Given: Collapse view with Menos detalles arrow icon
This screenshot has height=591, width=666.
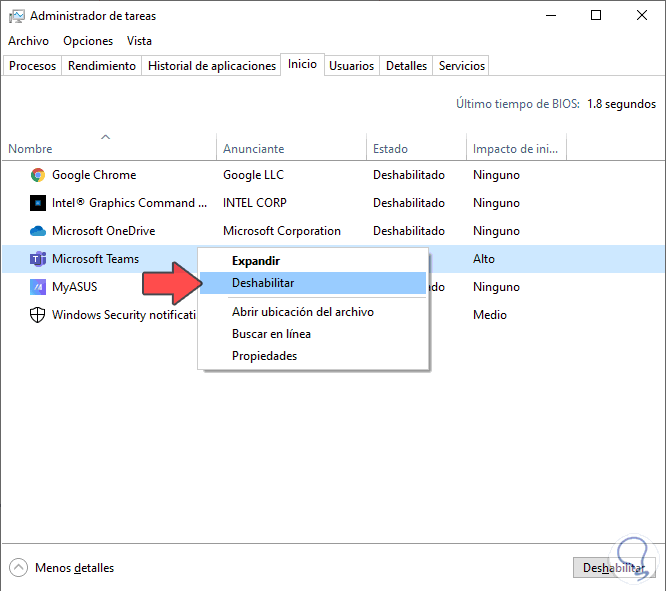Looking at the screenshot, I should (x=18, y=568).
